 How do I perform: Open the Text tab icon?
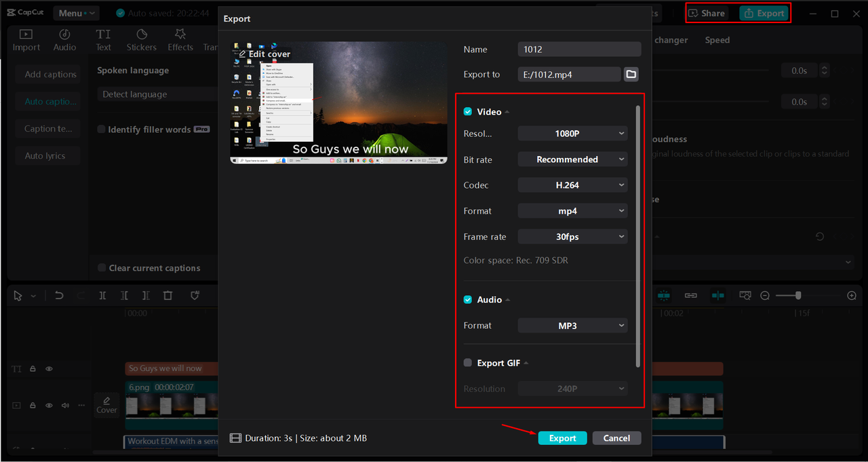pos(103,40)
